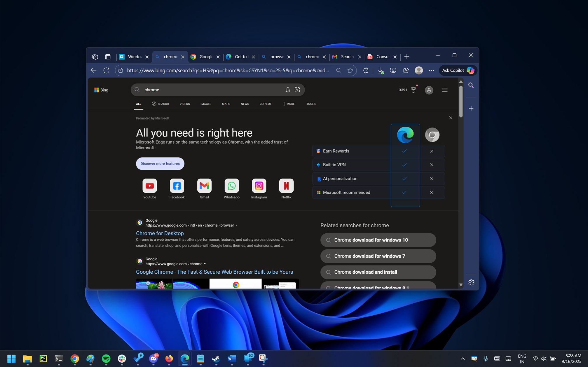588x367 pixels.
Task: Search 'Chrome download for windows 10' suggestion
Action: click(x=378, y=240)
